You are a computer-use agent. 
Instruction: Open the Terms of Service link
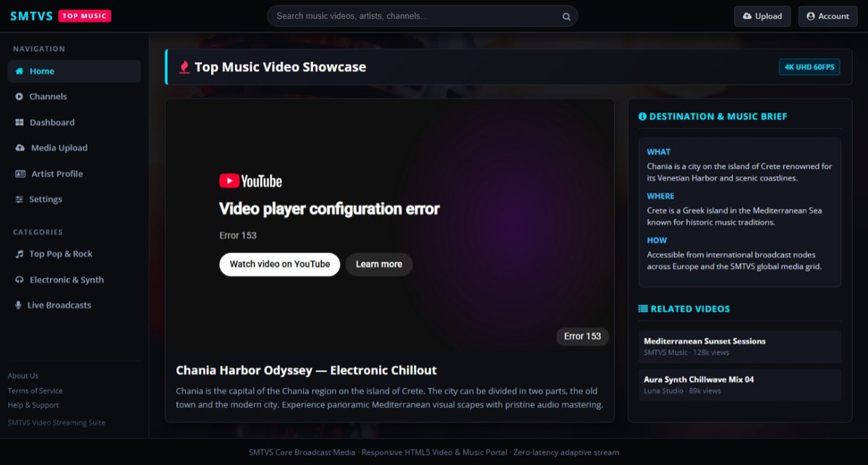point(35,391)
